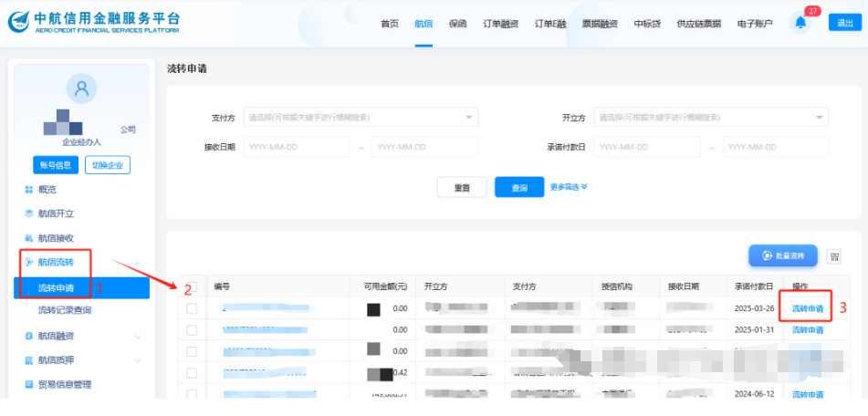Viewport: 868px width, 416px height.
Task: Click the 承诺付款日 column header
Action: coord(752,286)
